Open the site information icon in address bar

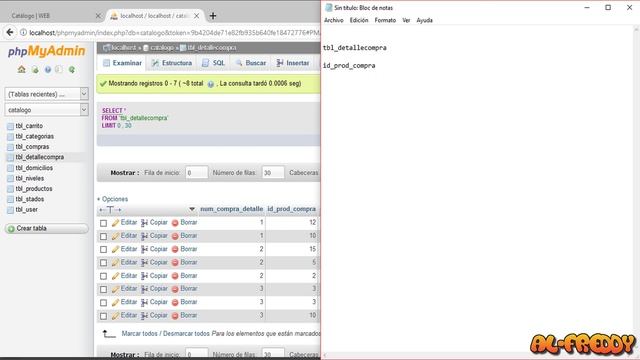click(x=23, y=32)
